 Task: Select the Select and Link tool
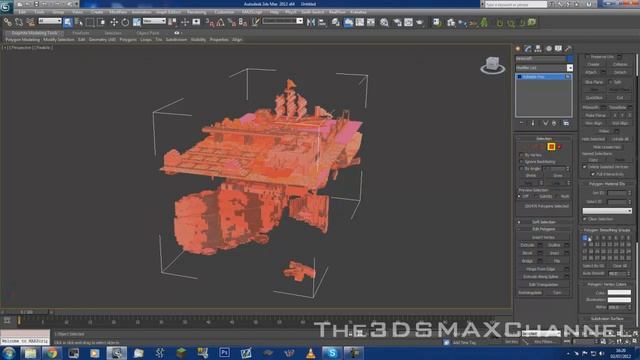[x=7, y=22]
